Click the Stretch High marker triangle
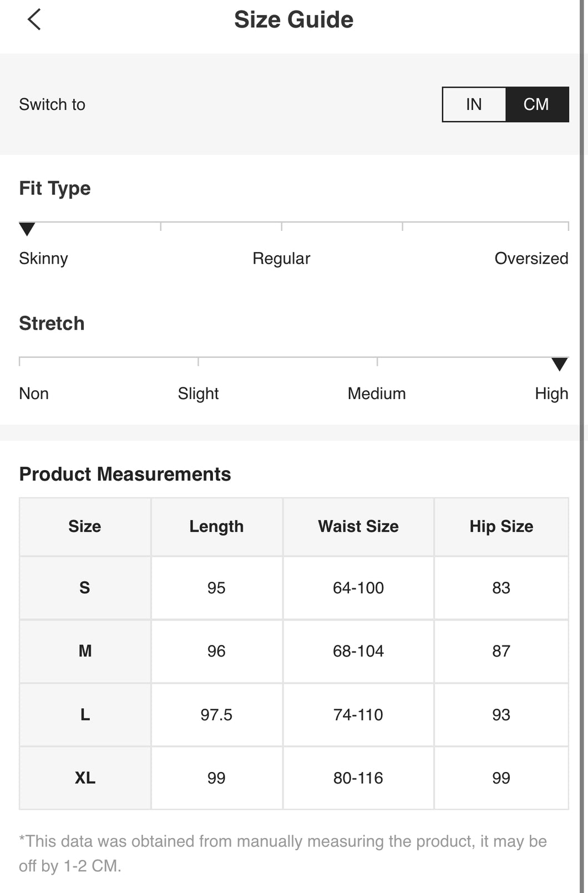This screenshot has width=588, height=893. 560,364
